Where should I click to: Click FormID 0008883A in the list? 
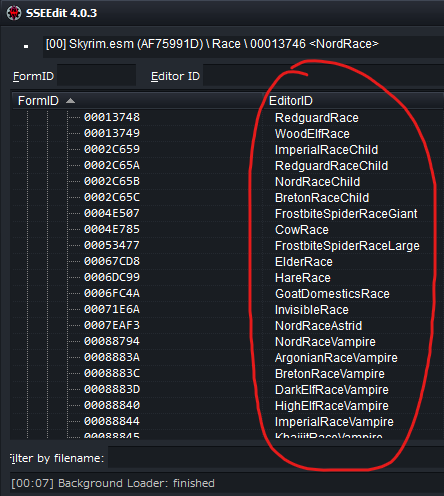[112, 357]
